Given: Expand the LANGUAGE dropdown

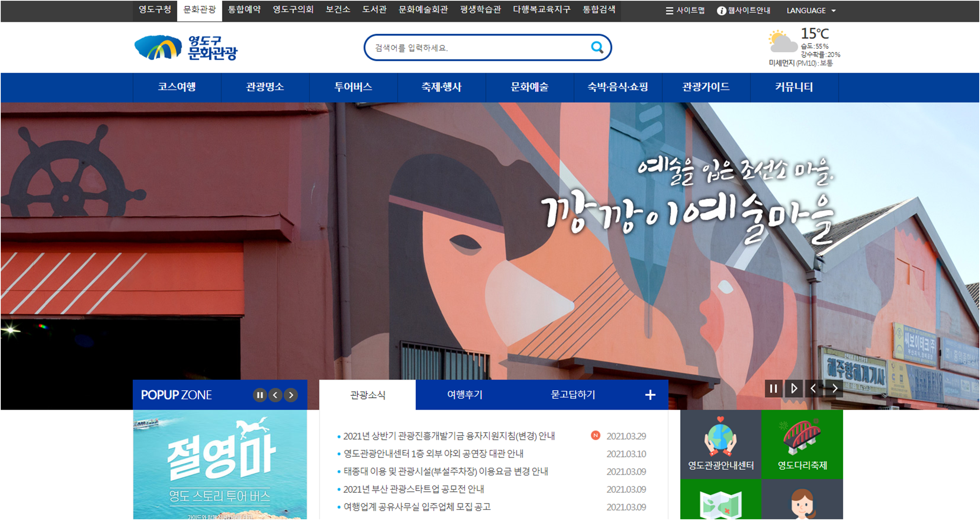Looking at the screenshot, I should (x=811, y=11).
